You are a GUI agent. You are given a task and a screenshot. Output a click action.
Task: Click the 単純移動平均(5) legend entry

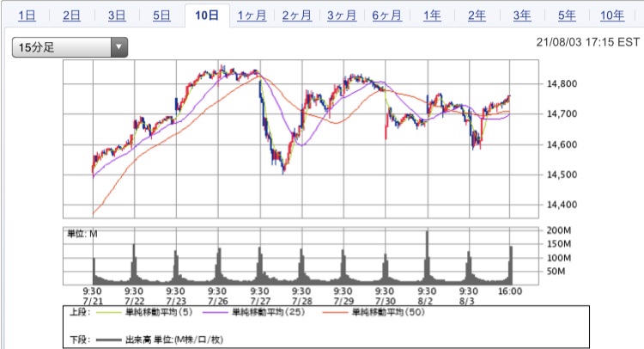[x=159, y=312]
